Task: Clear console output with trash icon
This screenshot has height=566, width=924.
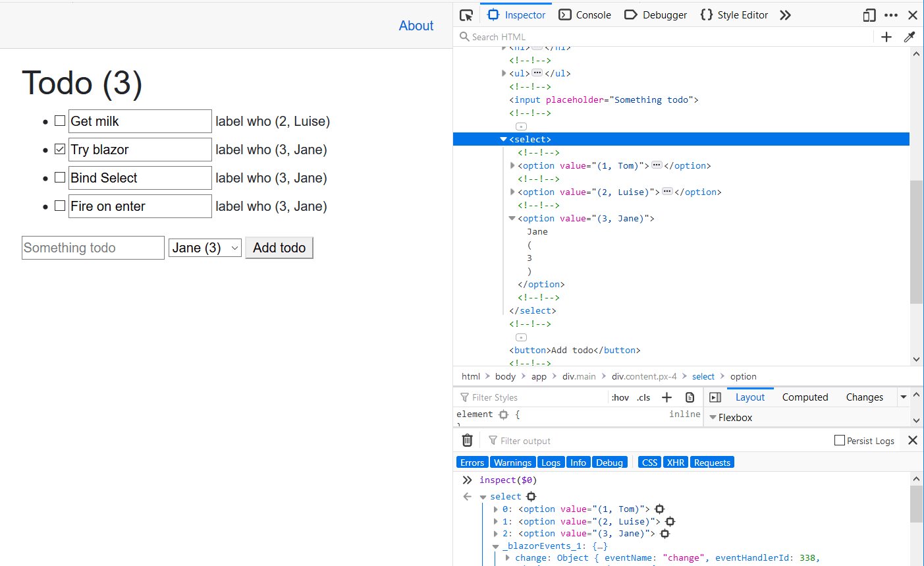Action: [x=467, y=441]
